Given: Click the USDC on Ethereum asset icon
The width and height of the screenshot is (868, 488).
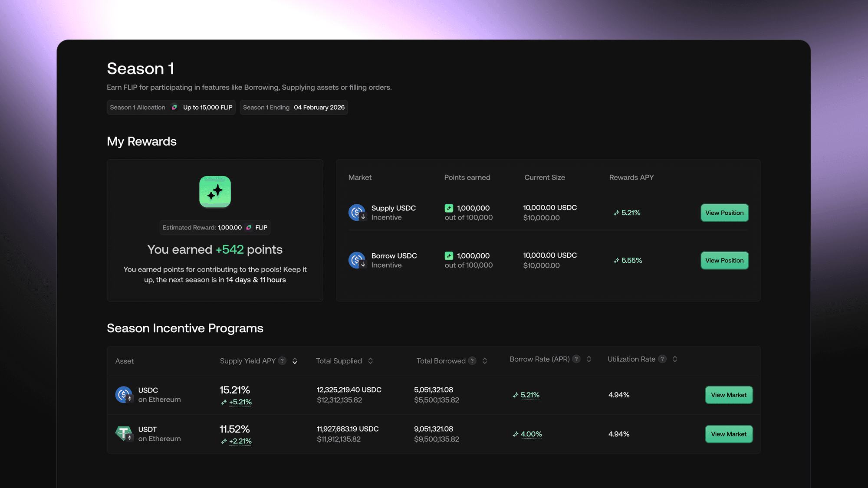Looking at the screenshot, I should (124, 395).
